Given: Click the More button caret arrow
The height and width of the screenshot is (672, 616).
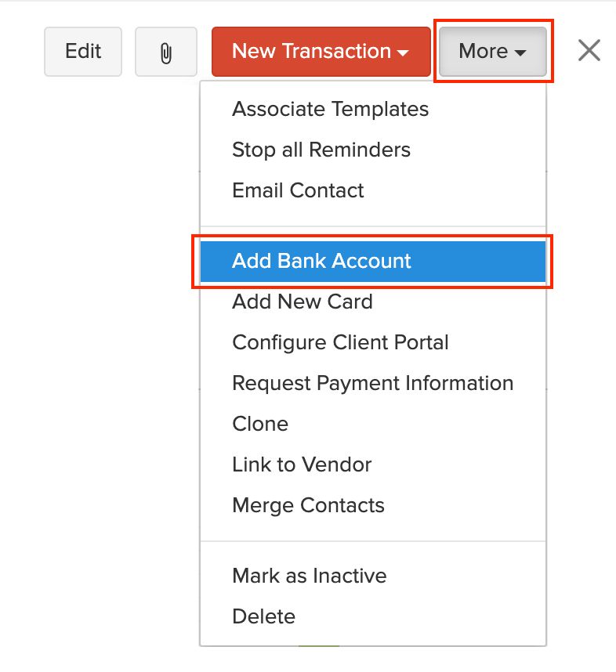Looking at the screenshot, I should point(520,53).
